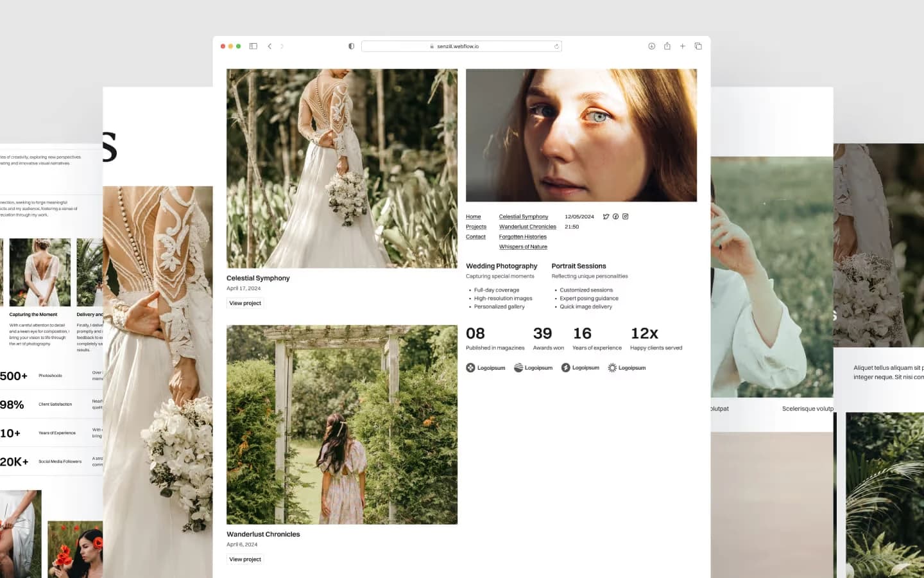Open the browser downloads icon
The width and height of the screenshot is (924, 578).
(x=651, y=46)
